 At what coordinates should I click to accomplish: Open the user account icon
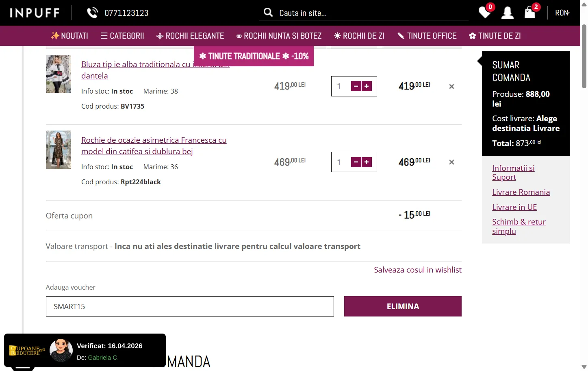coord(507,13)
